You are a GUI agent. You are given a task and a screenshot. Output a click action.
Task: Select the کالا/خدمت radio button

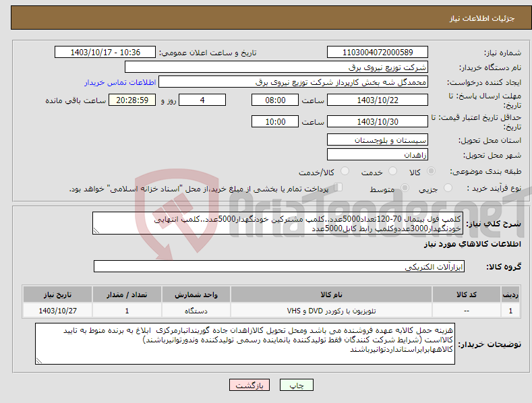pos(345,171)
